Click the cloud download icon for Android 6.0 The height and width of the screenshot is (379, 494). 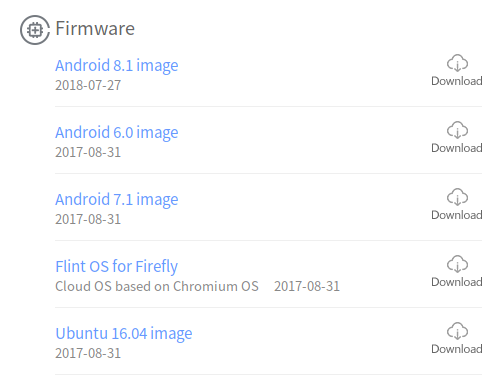pos(457,130)
